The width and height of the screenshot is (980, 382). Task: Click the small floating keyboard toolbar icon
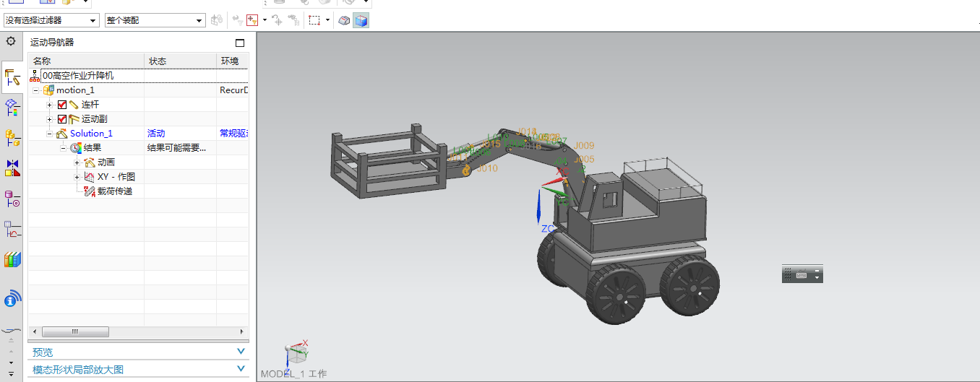(x=801, y=274)
